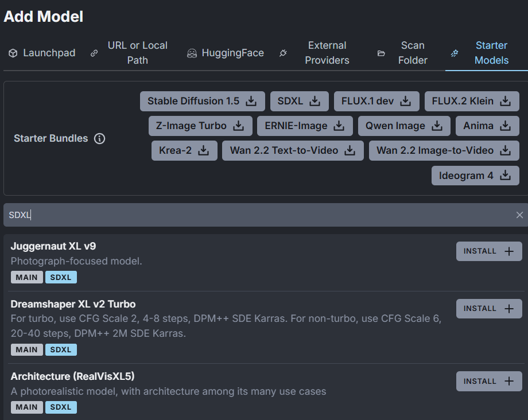The height and width of the screenshot is (420, 528).
Task: Click MAIN tag under Architecture (RealVisXL5)
Action: pos(26,407)
